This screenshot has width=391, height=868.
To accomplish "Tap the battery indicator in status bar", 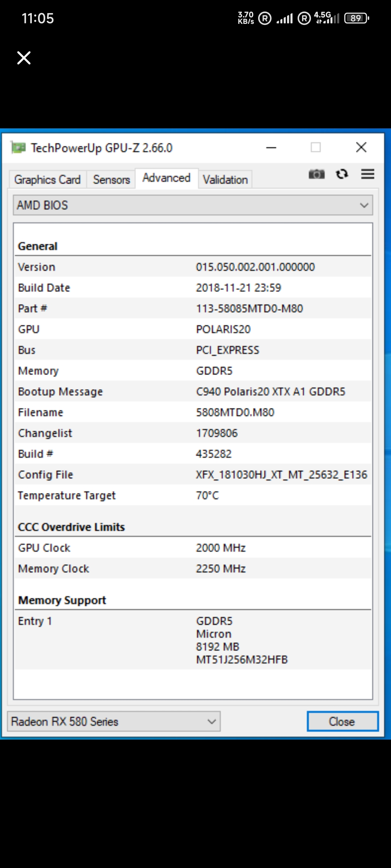I will tap(357, 18).
